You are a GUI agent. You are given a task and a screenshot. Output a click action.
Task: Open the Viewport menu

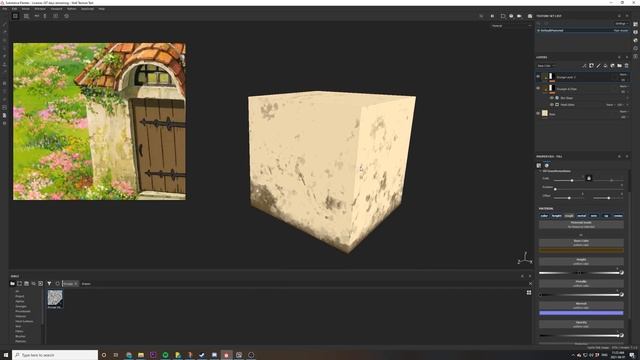56,9
